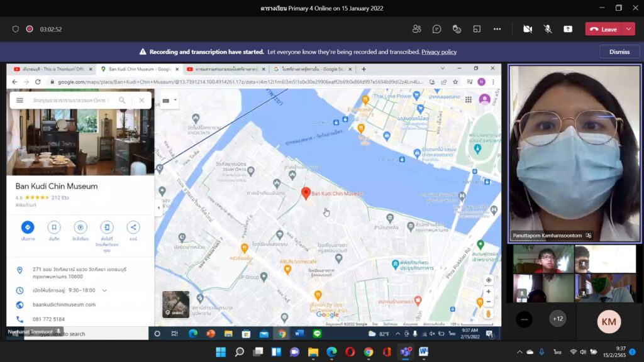
Task: Click the google.com/maps address bar
Action: (240, 82)
